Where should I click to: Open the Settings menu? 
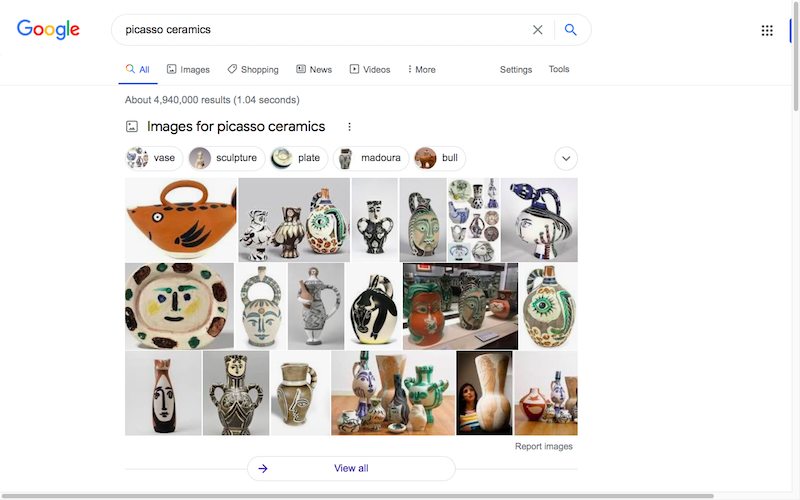tap(516, 69)
